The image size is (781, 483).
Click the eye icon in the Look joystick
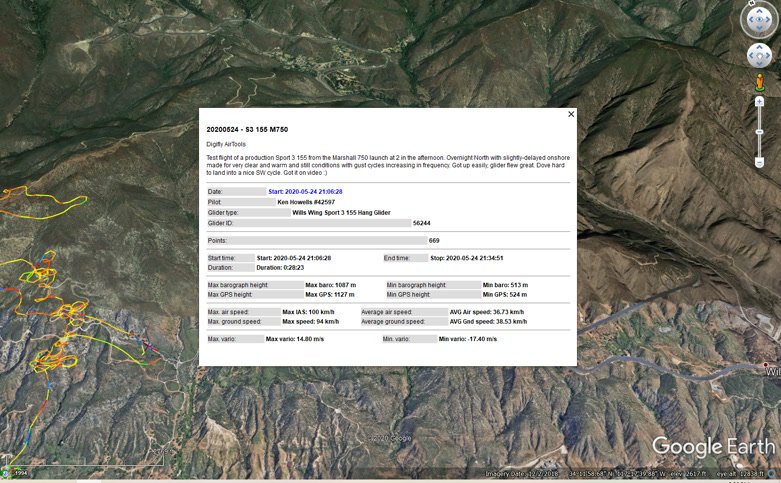(759, 19)
